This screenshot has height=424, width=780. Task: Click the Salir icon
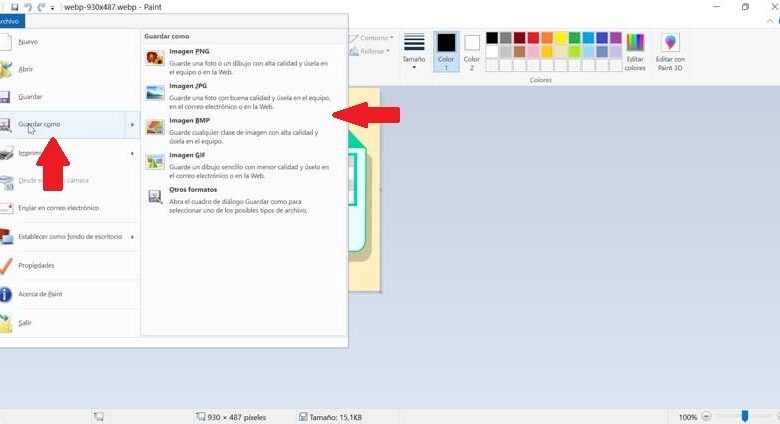[x=6, y=323]
